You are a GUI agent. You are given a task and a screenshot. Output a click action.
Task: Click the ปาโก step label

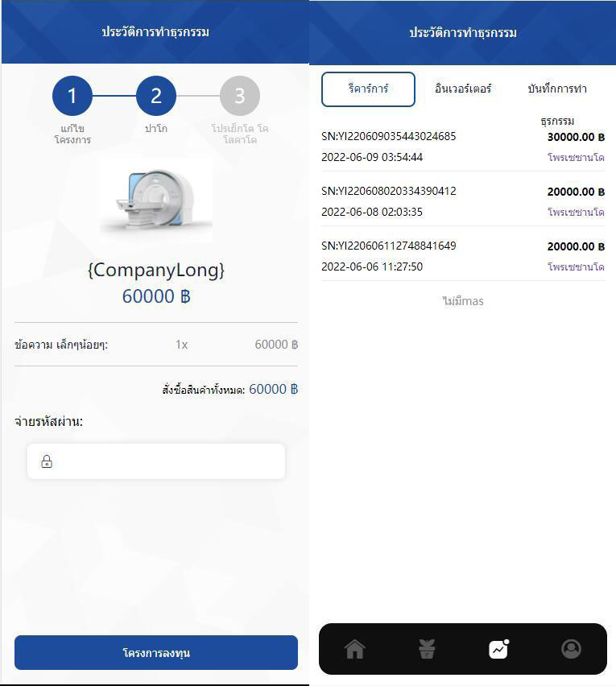pyautogui.click(x=156, y=128)
